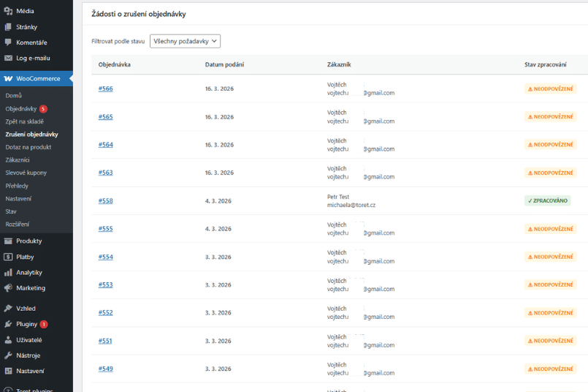Click the Nástroje wrench icon
This screenshot has width=588, height=392.
pos(8,355)
